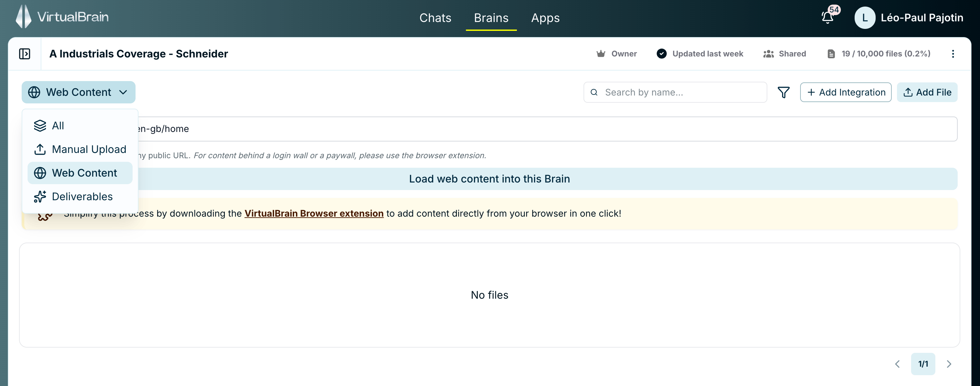
Task: Select Manual Upload in the source menu
Action: (80, 149)
